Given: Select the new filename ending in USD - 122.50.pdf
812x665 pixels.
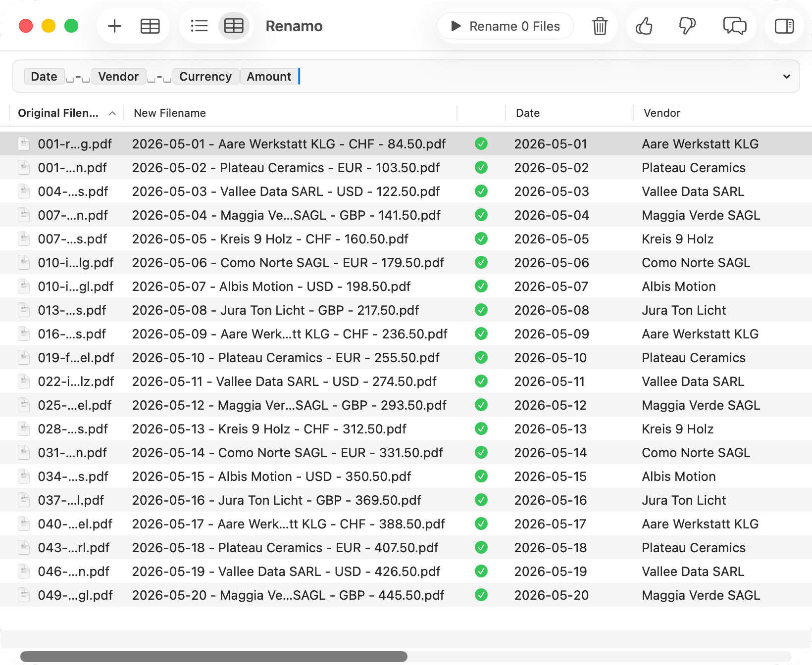Looking at the screenshot, I should coord(286,191).
